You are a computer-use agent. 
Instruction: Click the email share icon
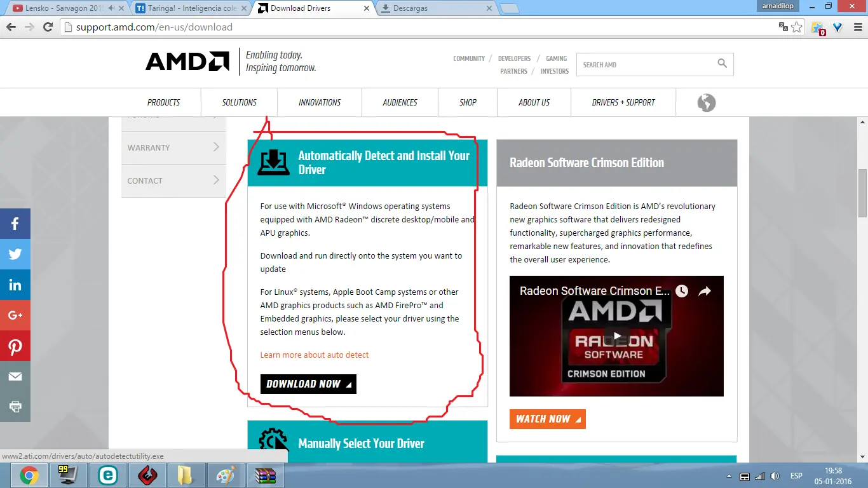(15, 376)
